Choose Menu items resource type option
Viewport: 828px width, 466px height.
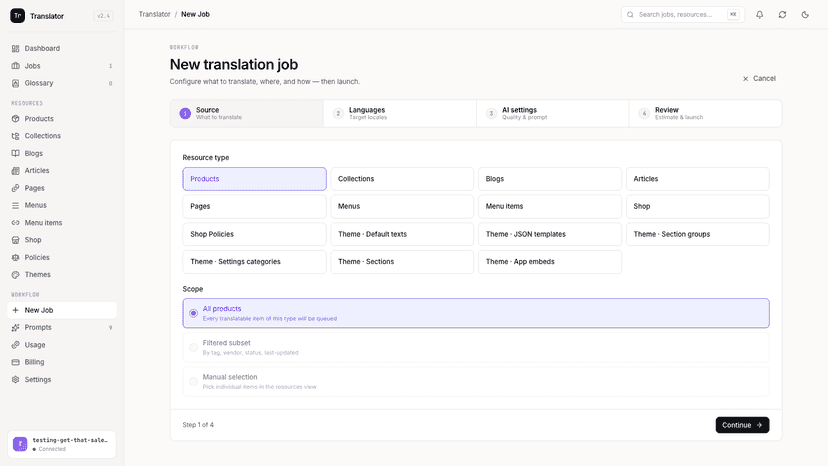550,207
